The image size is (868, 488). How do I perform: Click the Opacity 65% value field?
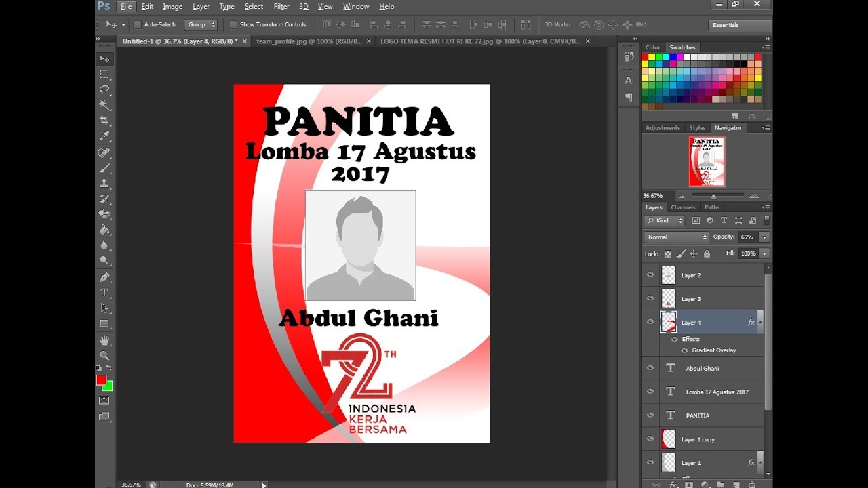tap(748, 237)
